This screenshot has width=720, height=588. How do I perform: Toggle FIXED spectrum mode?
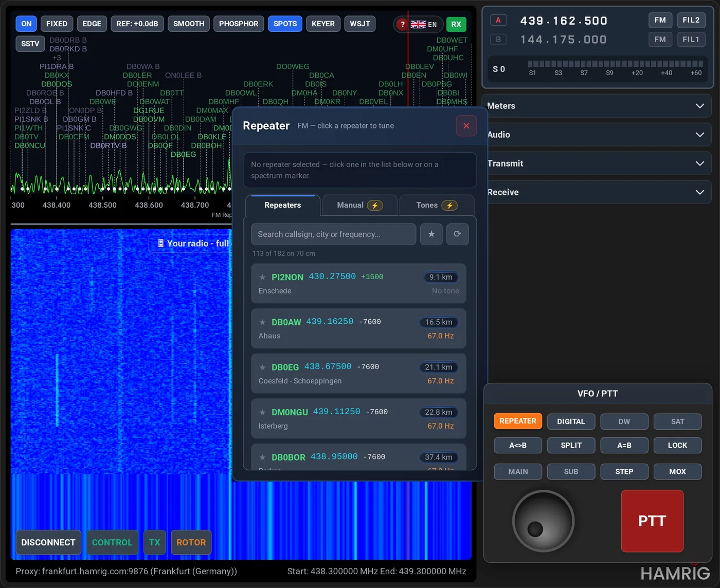[x=57, y=24]
